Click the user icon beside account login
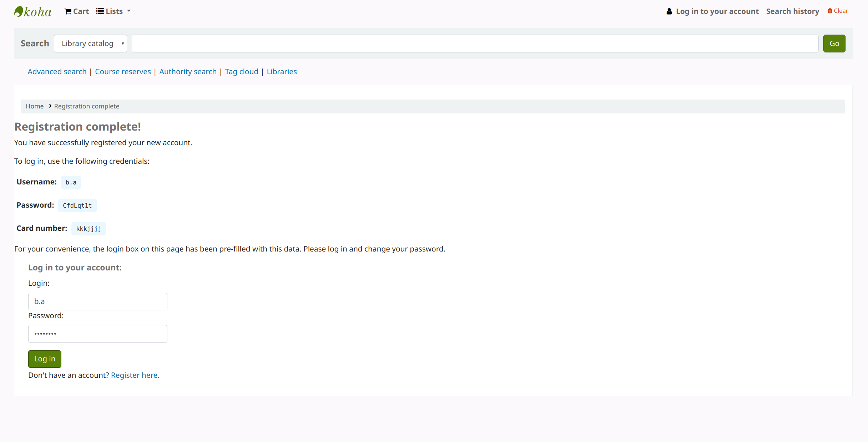 coord(669,11)
